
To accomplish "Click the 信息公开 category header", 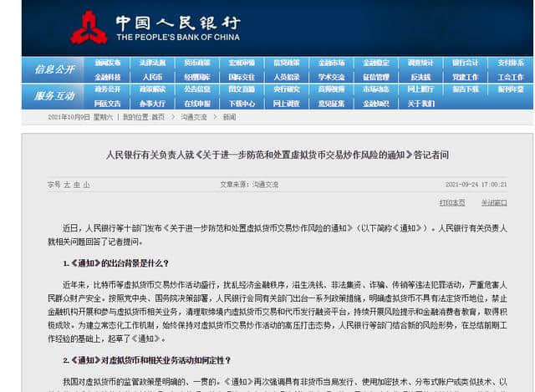I will (54, 69).
